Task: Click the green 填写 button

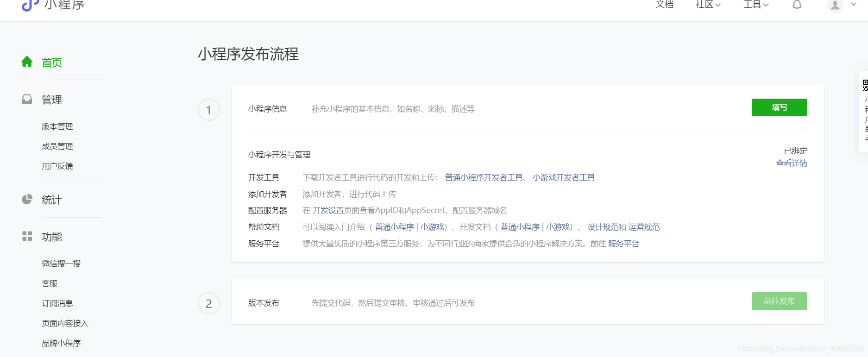Action: tap(779, 107)
